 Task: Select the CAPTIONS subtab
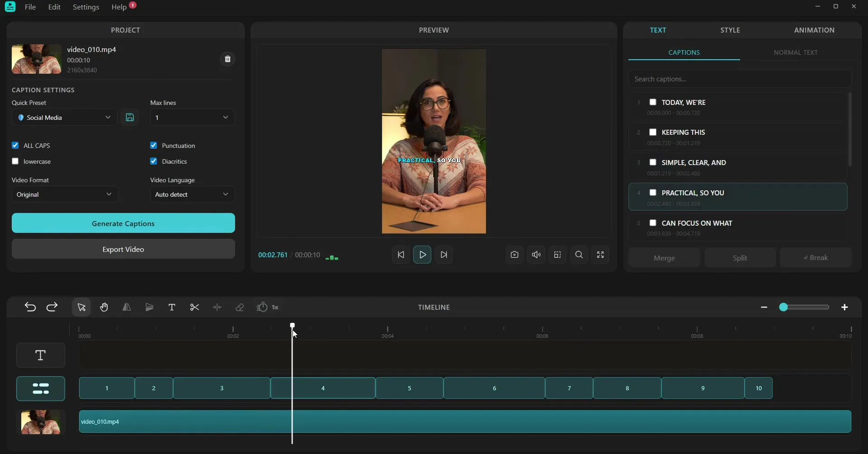click(684, 52)
